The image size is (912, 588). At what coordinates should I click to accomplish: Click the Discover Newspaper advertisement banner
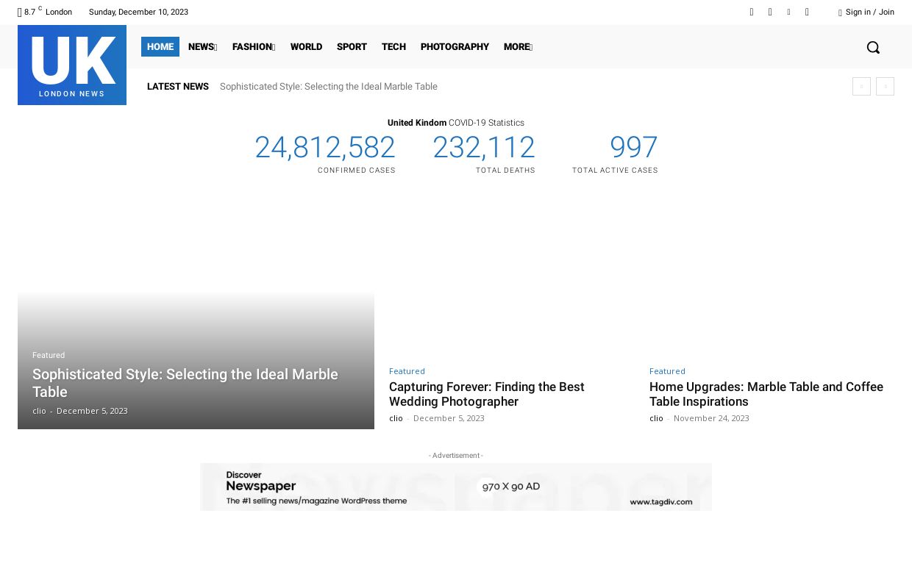456,487
